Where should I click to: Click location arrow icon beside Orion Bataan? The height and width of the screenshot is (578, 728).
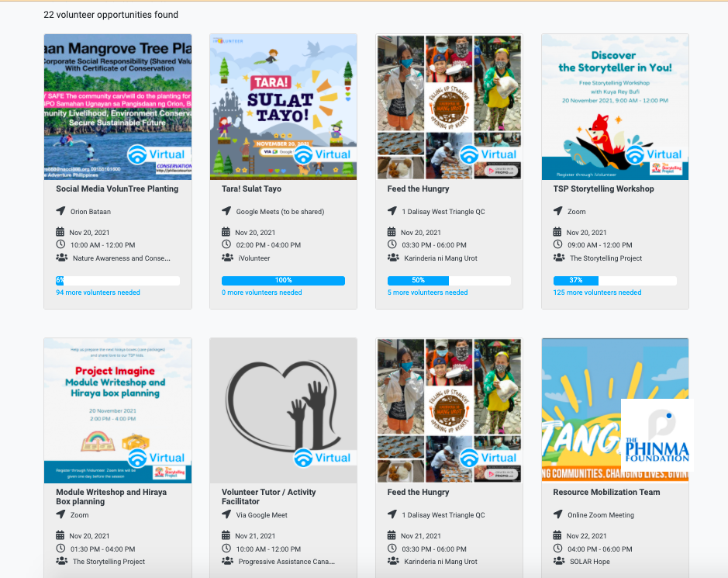click(x=60, y=211)
